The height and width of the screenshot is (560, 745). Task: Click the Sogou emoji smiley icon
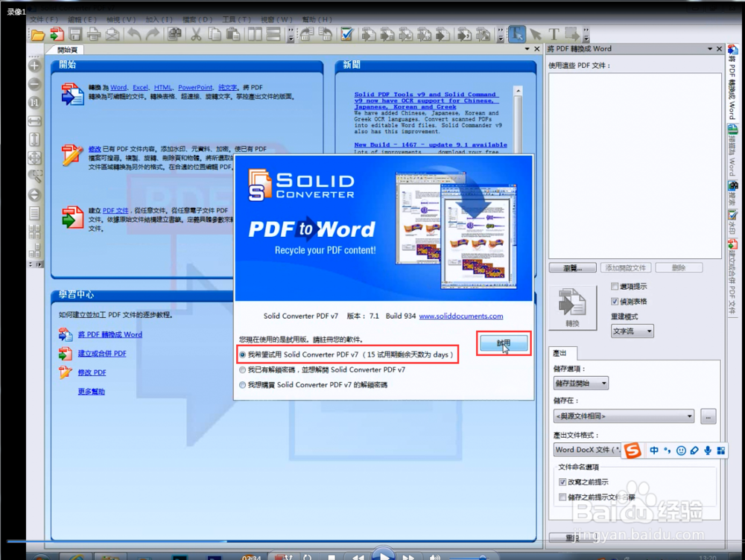coord(681,451)
